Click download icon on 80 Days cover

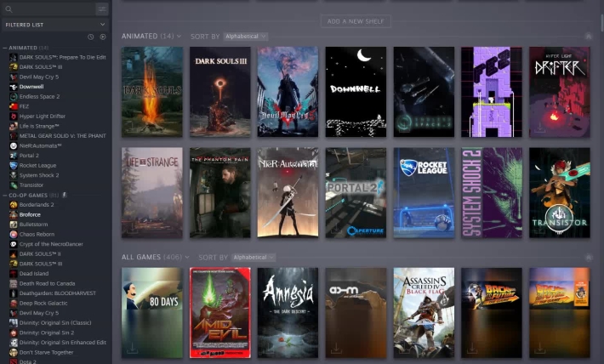pos(133,349)
